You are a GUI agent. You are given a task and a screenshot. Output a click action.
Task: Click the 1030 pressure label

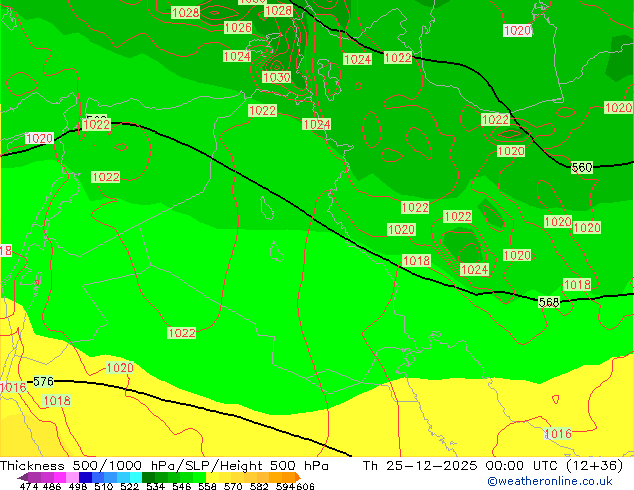tap(277, 77)
